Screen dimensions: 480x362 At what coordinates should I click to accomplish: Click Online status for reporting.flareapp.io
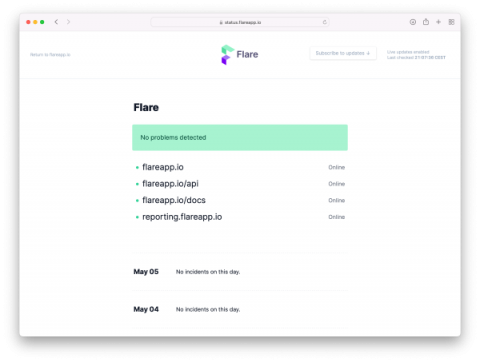click(x=337, y=217)
